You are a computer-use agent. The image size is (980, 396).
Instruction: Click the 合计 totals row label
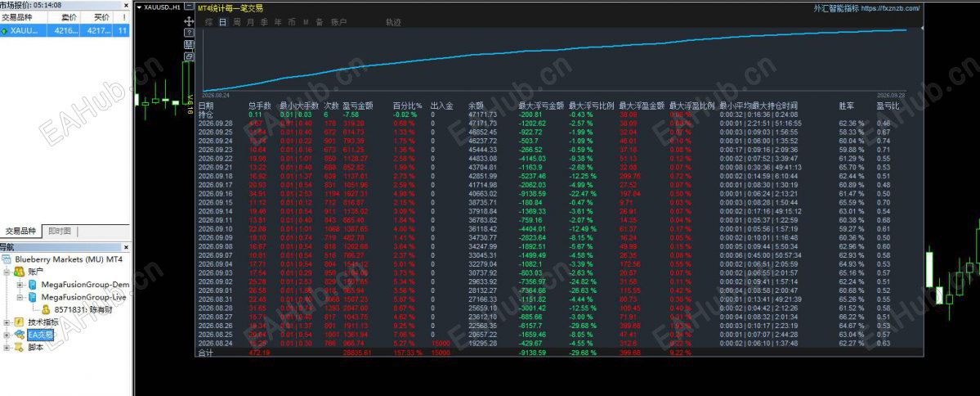206,353
